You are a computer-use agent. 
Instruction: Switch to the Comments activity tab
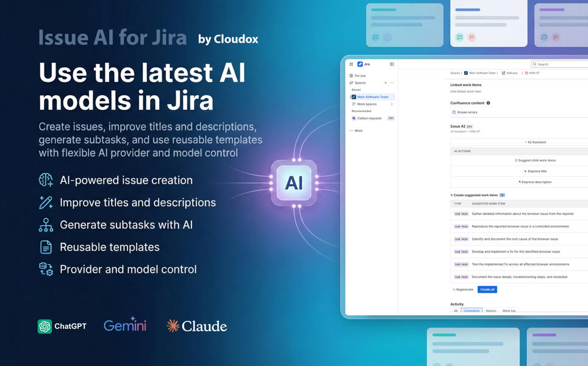pos(471,310)
